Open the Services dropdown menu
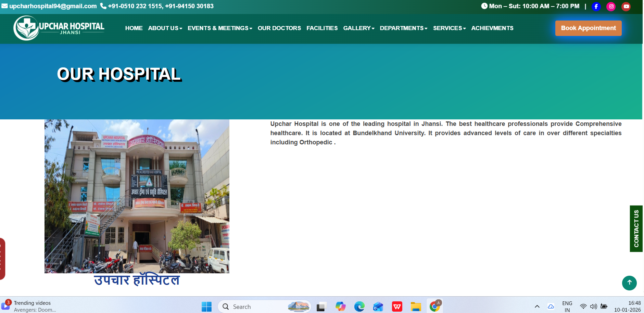This screenshot has height=313, width=644. (x=449, y=28)
